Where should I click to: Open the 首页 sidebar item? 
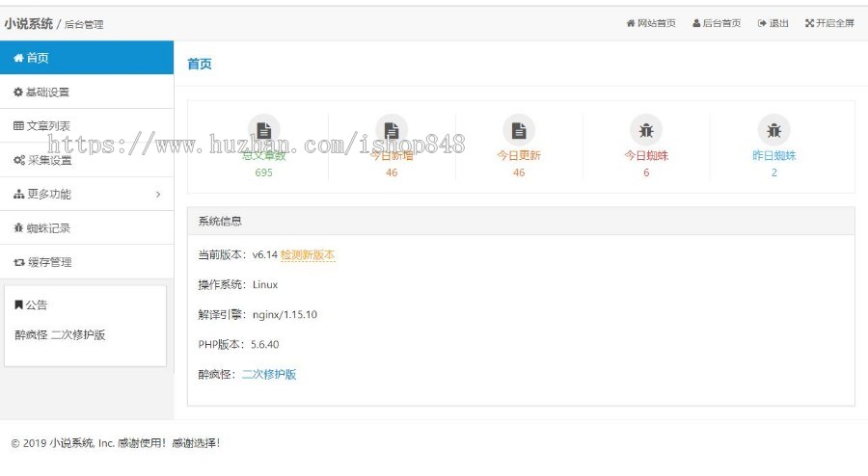point(87,58)
